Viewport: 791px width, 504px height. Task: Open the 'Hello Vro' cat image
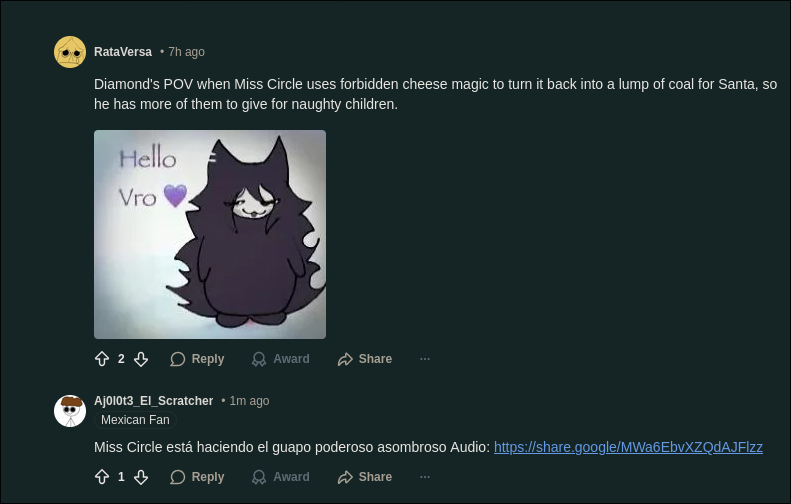coord(210,234)
